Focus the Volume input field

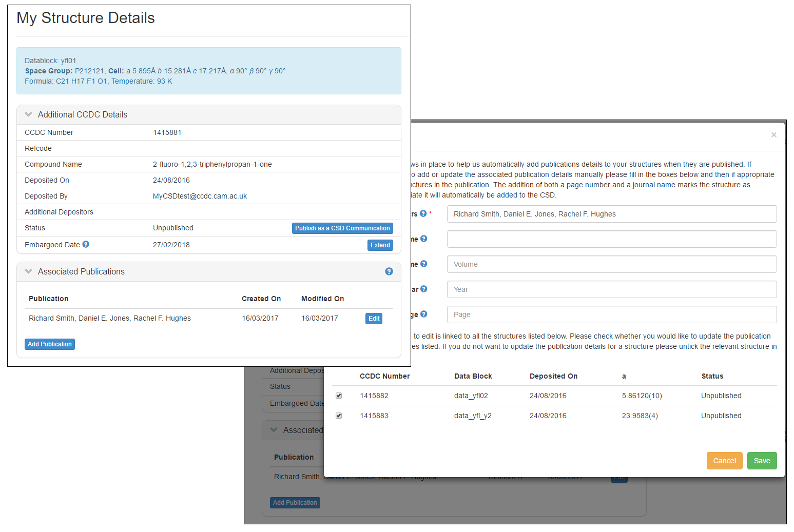611,264
